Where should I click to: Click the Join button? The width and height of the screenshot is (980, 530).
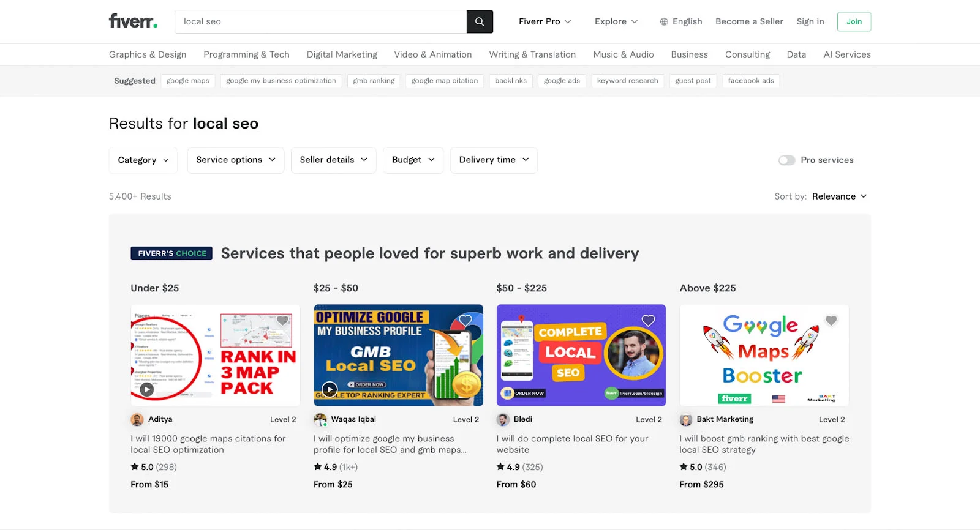[x=854, y=21]
